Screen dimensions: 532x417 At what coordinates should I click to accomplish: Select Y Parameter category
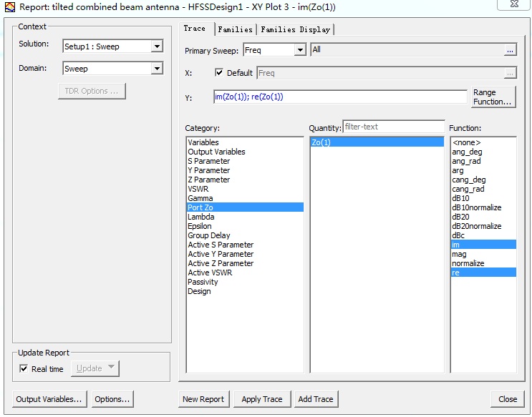point(245,170)
